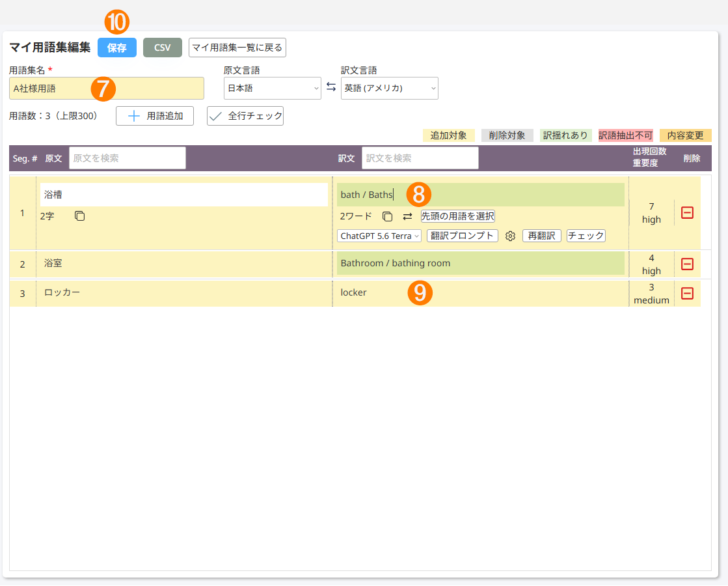This screenshot has width=728, height=586.
Task: Click the Seg. # column header
Action: click(25, 158)
